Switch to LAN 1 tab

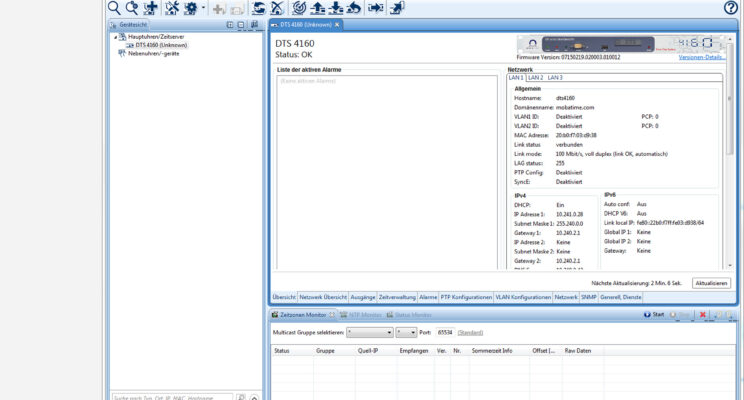click(x=516, y=77)
